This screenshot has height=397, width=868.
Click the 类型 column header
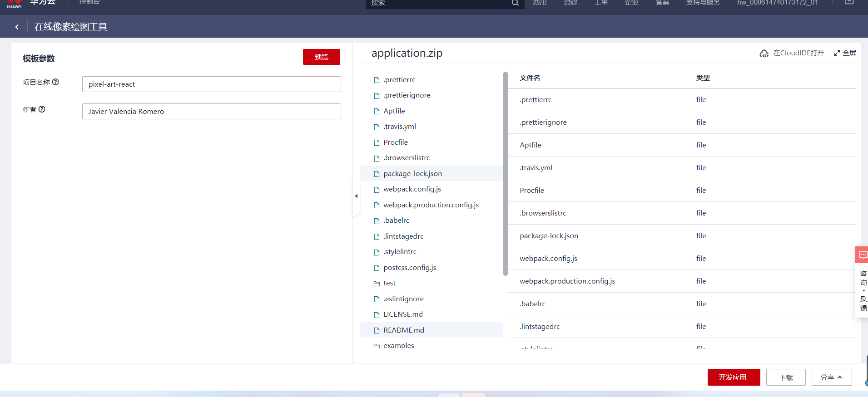pos(703,78)
